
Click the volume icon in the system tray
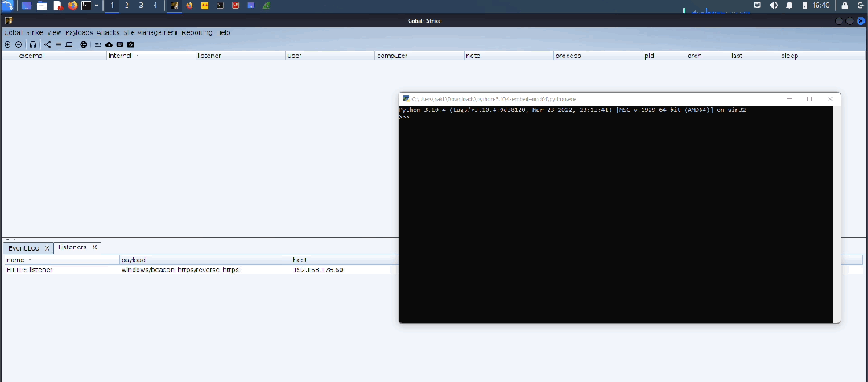773,6
